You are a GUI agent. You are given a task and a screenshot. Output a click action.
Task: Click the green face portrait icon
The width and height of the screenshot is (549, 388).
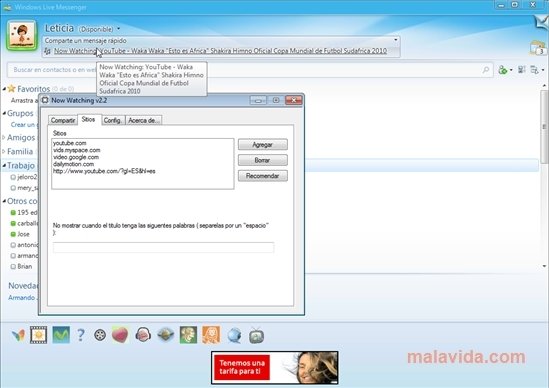(188, 335)
